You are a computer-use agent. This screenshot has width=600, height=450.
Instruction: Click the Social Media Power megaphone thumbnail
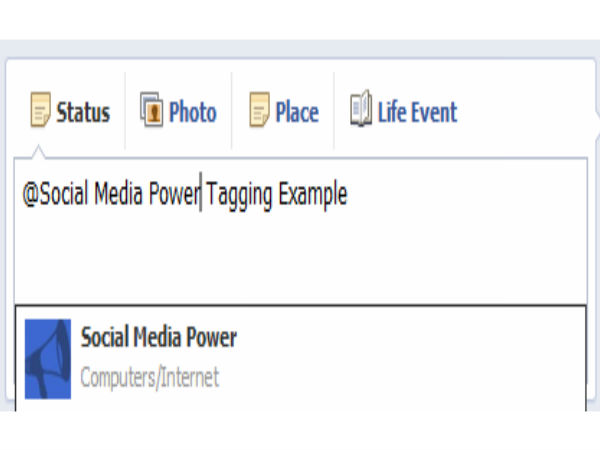pos(48,359)
